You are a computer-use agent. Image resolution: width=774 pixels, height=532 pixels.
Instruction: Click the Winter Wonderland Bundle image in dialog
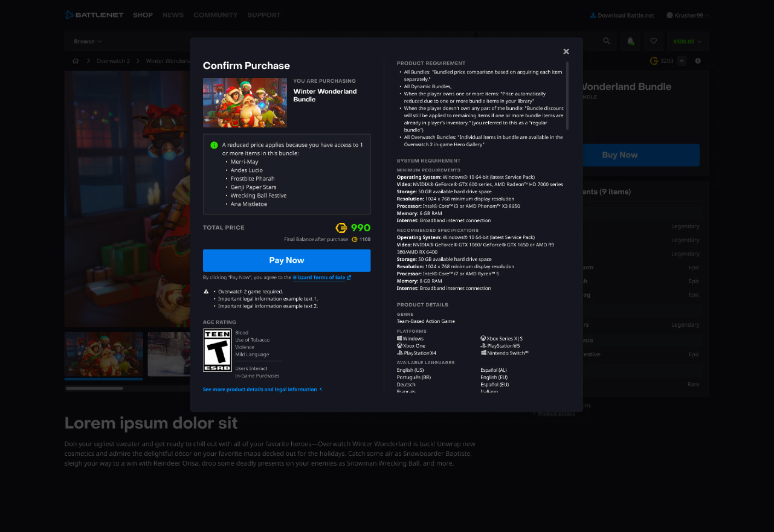[x=245, y=102]
